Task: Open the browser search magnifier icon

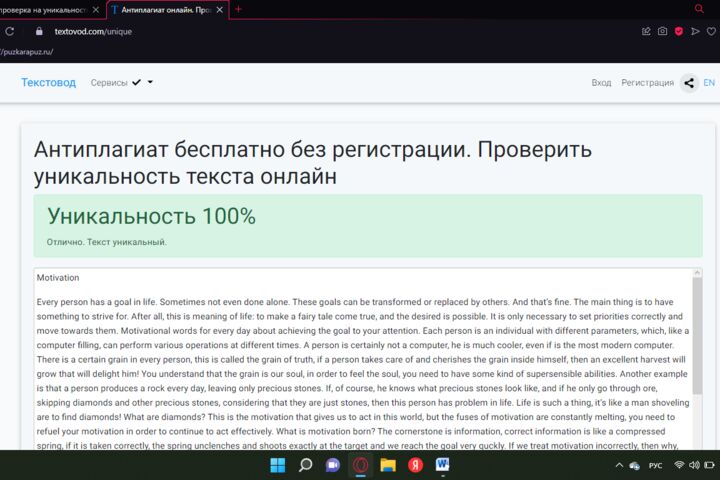Action: click(699, 9)
